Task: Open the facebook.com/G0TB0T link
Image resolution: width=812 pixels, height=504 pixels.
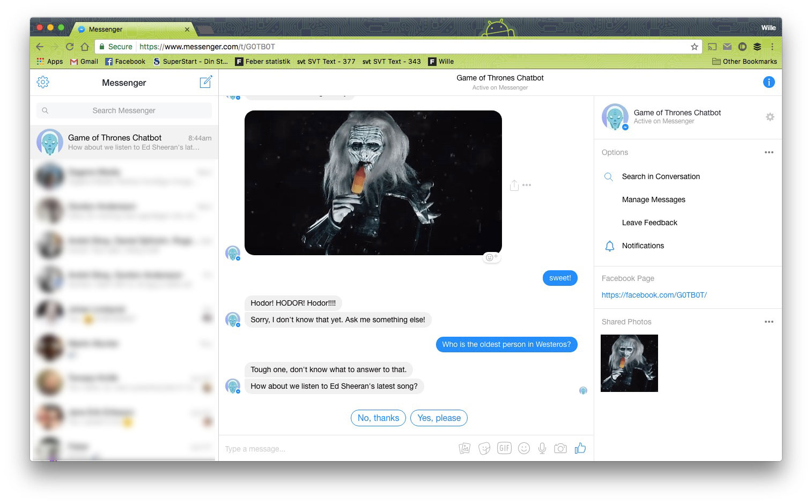Action: click(x=654, y=295)
